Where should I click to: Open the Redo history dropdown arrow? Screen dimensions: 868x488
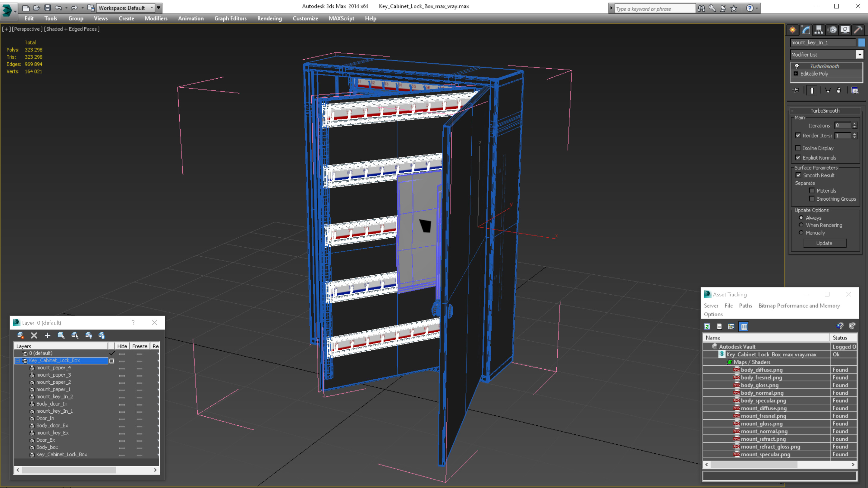[83, 8]
